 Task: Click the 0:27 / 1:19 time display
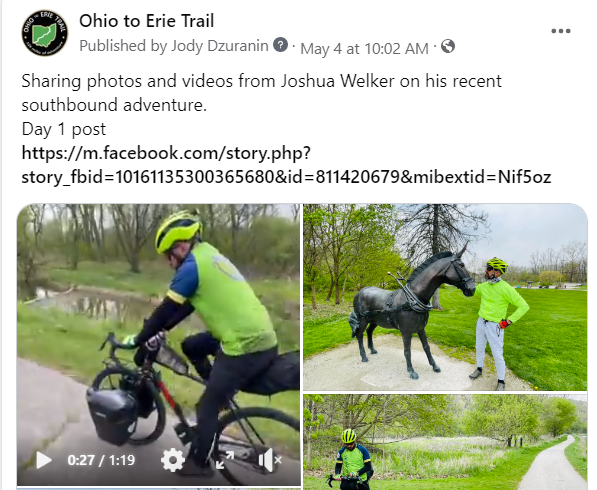pyautogui.click(x=101, y=460)
